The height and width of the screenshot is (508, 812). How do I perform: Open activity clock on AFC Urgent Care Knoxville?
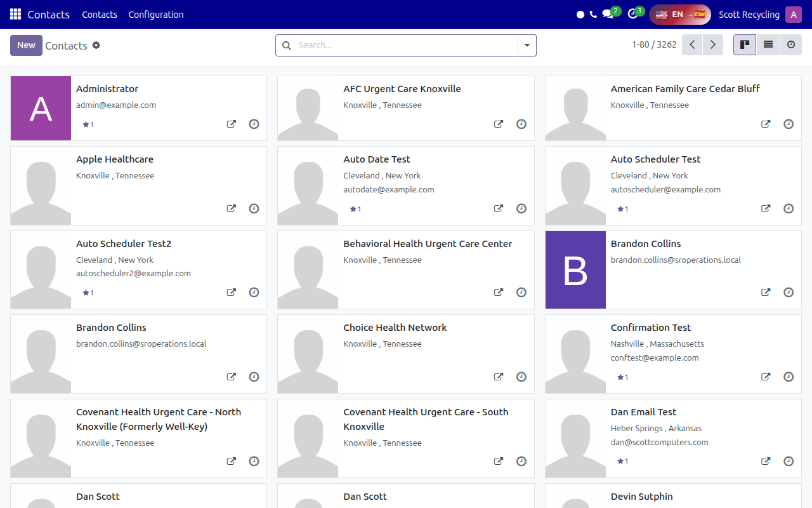tap(521, 124)
